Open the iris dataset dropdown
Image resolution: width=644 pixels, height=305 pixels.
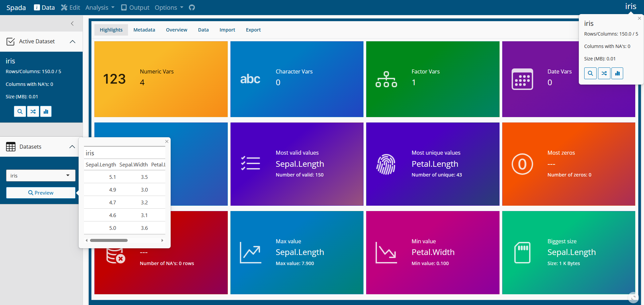pos(41,175)
